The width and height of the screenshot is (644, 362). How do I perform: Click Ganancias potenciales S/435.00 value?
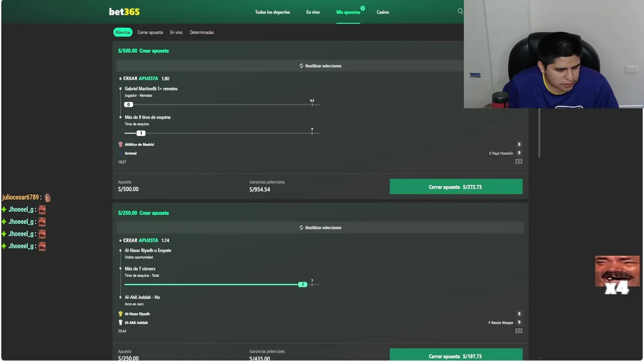[260, 358]
